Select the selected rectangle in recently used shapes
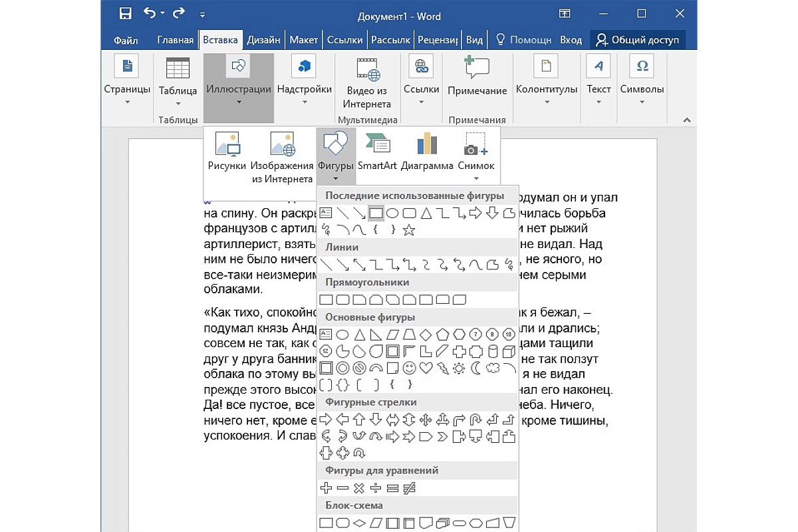 376,213
